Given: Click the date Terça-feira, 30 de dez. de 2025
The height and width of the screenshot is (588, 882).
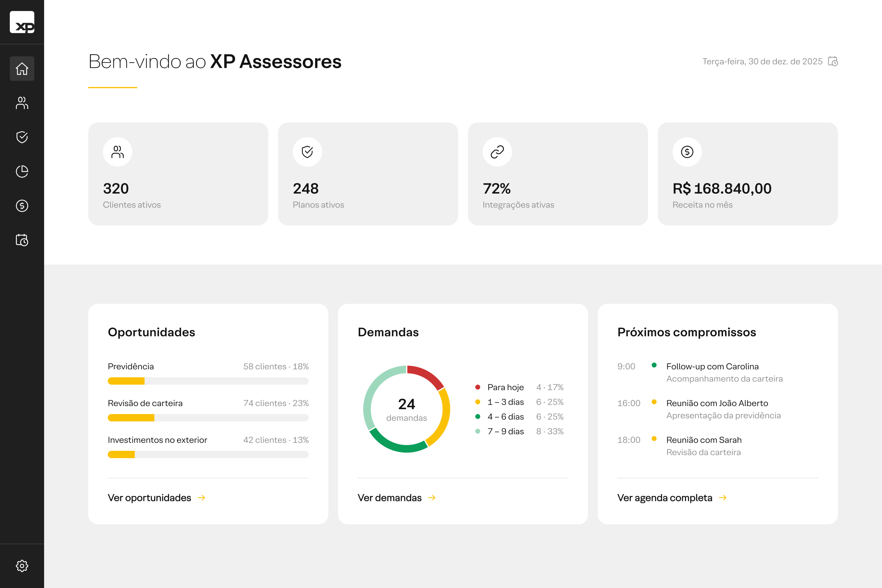Looking at the screenshot, I should click(x=762, y=62).
